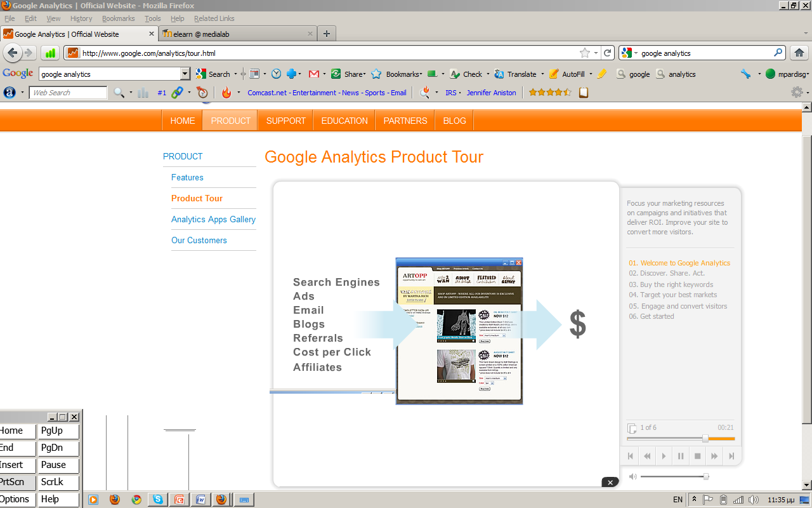Click the gear icon on the Ask toolbar
Screen dimensions: 812x508
797,93
